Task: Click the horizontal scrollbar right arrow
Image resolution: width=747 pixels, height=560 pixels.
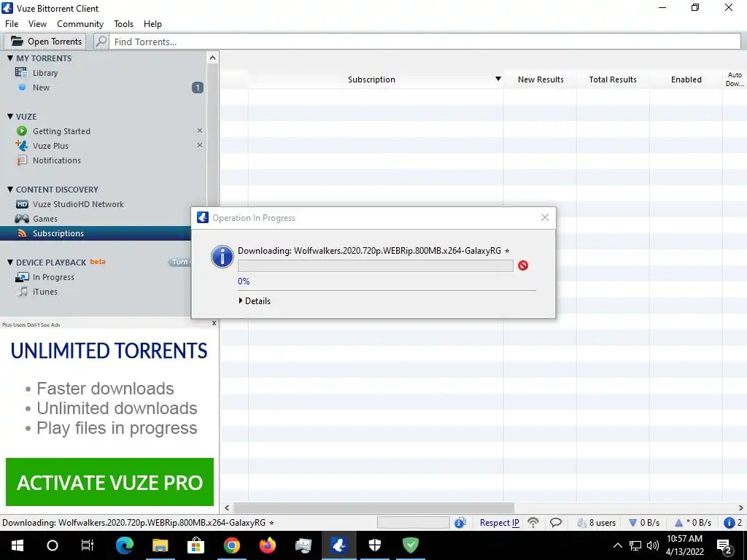Action: point(741,507)
